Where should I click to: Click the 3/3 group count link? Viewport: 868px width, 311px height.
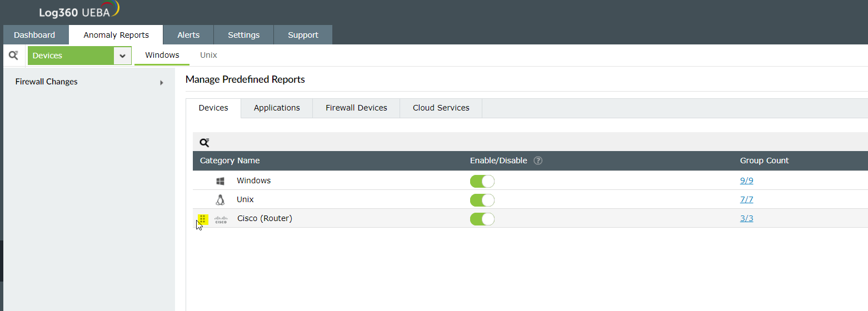pos(746,218)
